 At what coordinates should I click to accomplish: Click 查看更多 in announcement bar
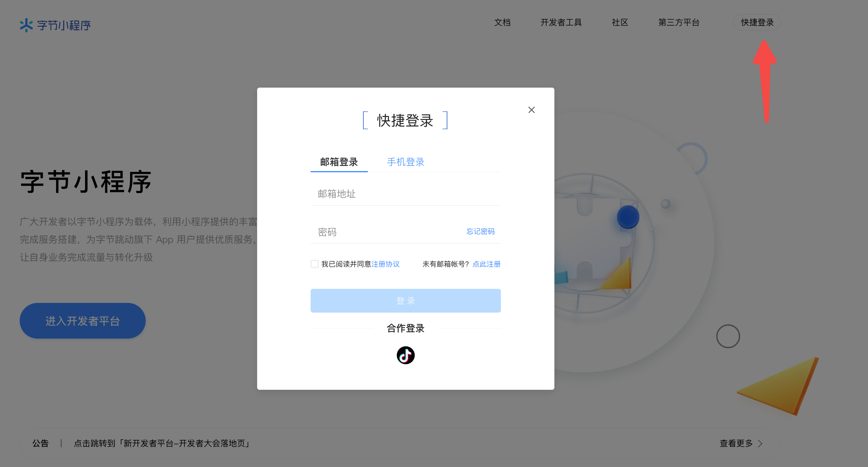click(x=736, y=443)
